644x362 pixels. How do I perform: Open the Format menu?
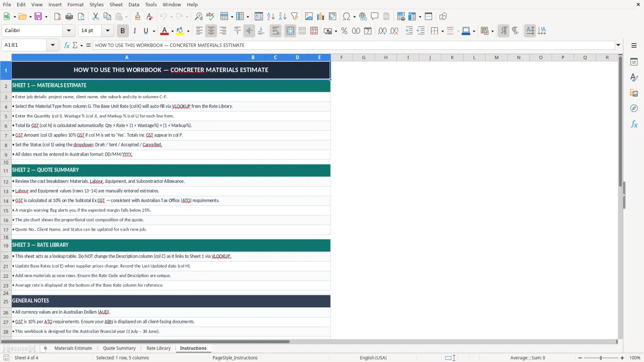[75, 4]
